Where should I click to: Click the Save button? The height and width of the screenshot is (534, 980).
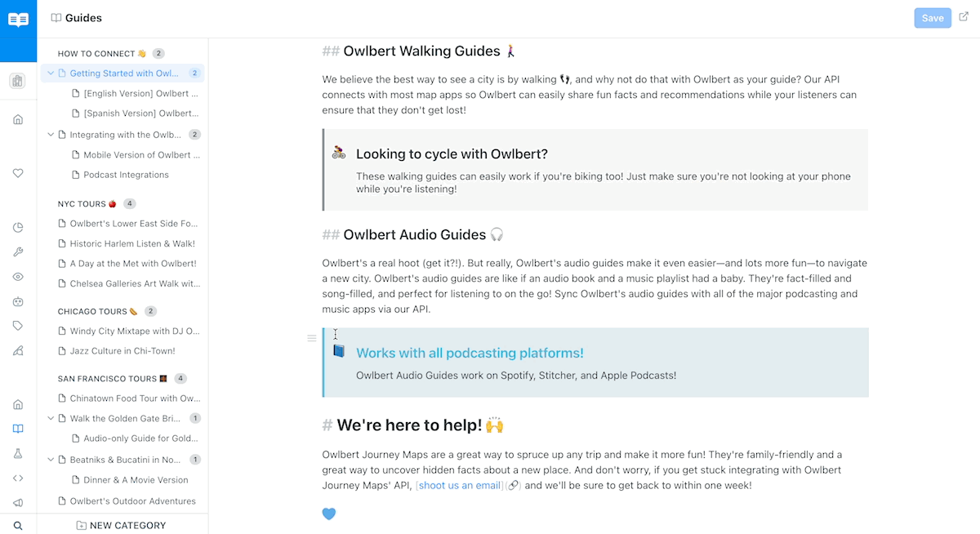tap(933, 18)
